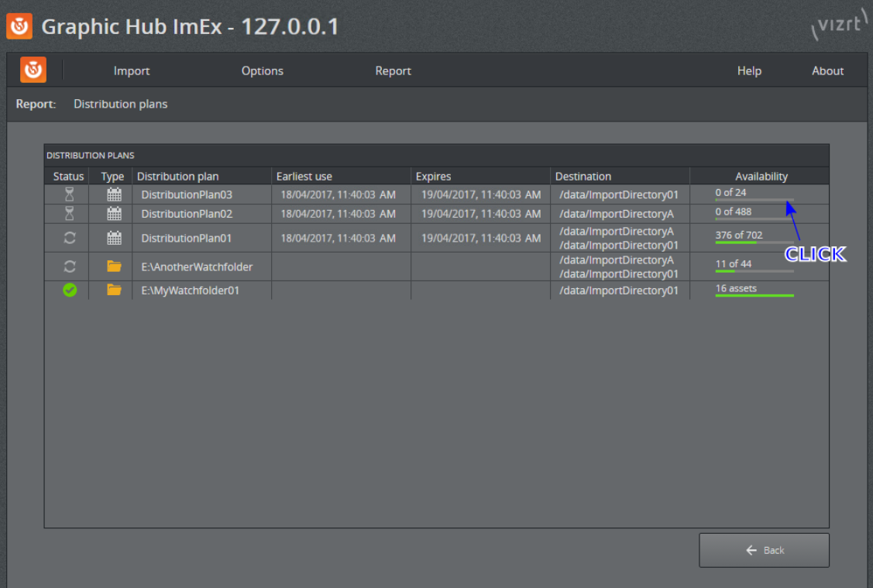Open the Help menu
873x588 pixels.
click(x=749, y=70)
